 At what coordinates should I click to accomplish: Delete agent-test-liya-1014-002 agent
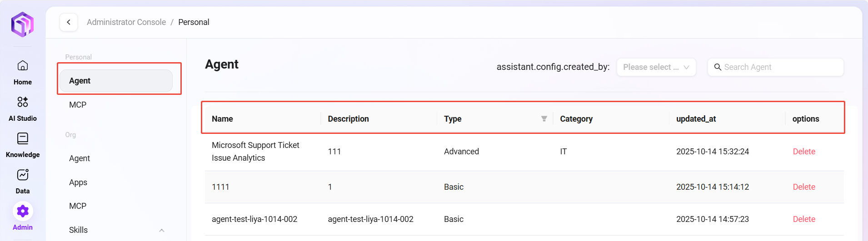tap(803, 219)
